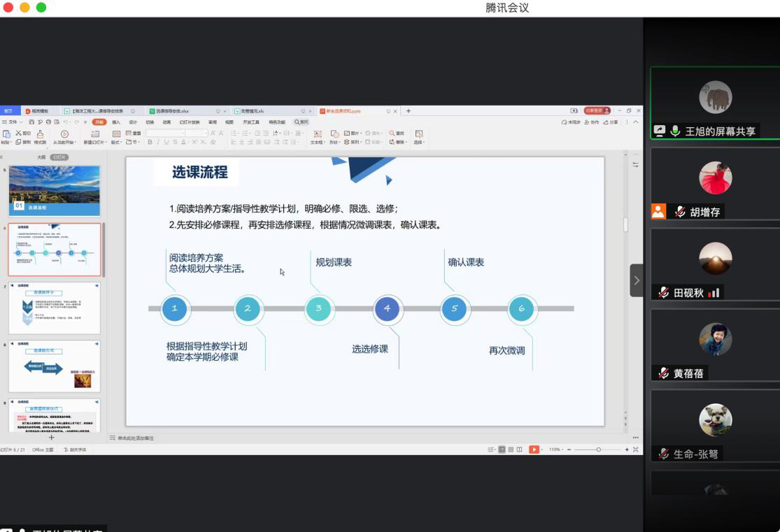Click the zoom slider in the status bar
780x532 pixels.
pos(598,450)
